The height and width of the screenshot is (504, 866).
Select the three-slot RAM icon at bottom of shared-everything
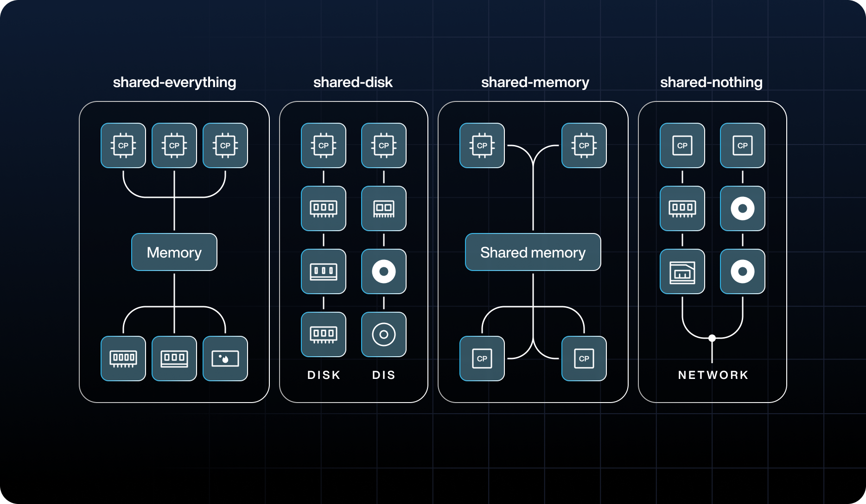pos(174,359)
